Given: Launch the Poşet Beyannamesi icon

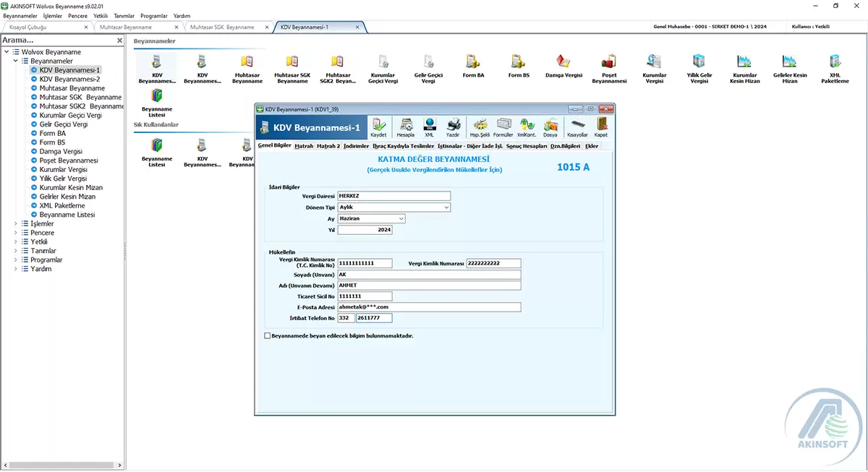Looking at the screenshot, I should click(608, 67).
